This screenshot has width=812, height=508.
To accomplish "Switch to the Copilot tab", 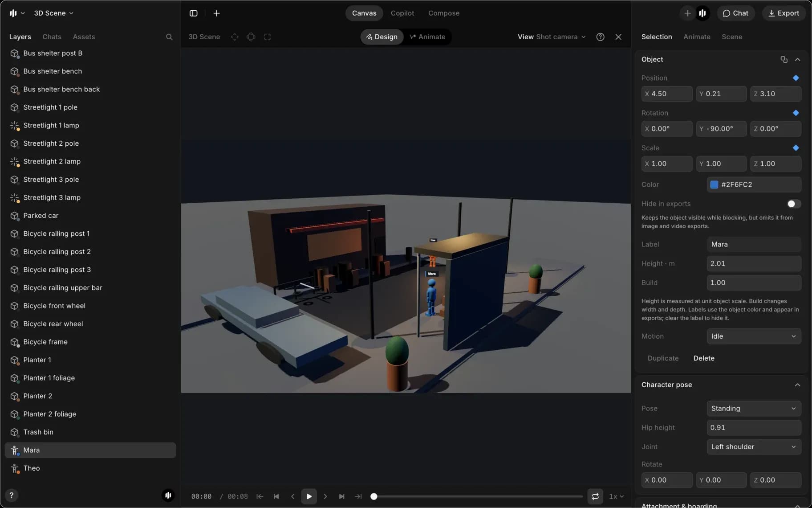I will click(x=402, y=13).
